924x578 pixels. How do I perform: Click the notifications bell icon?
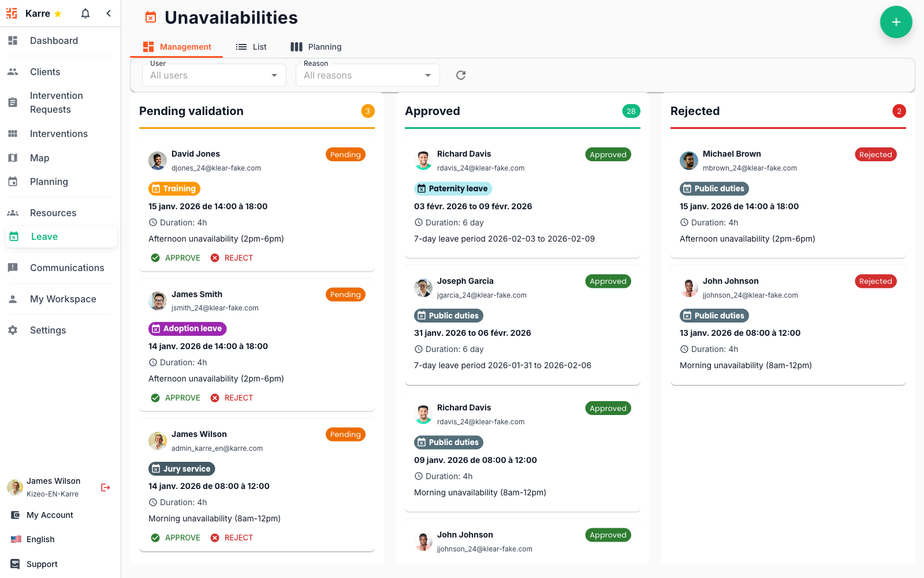85,13
